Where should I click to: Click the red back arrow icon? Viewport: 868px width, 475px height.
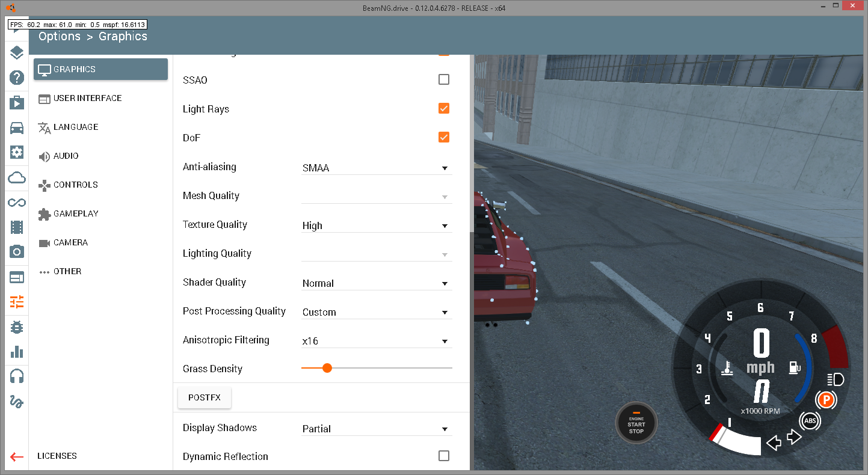pyautogui.click(x=16, y=457)
